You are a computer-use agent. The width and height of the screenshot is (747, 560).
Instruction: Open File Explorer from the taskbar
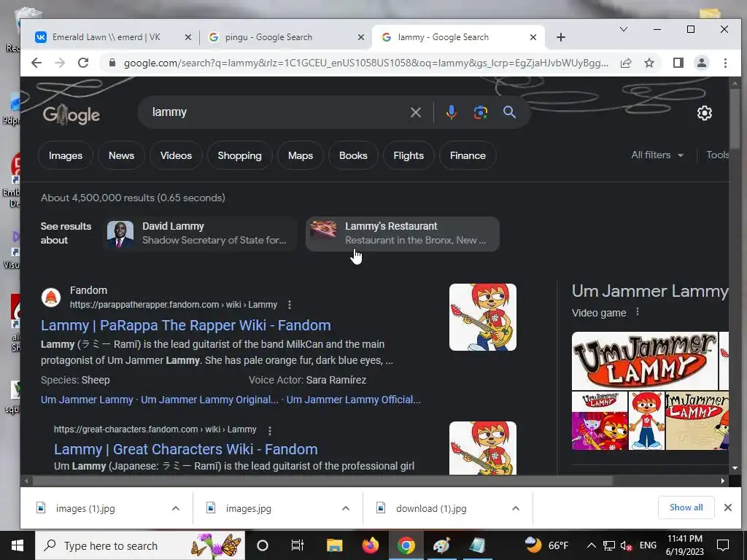(334, 545)
